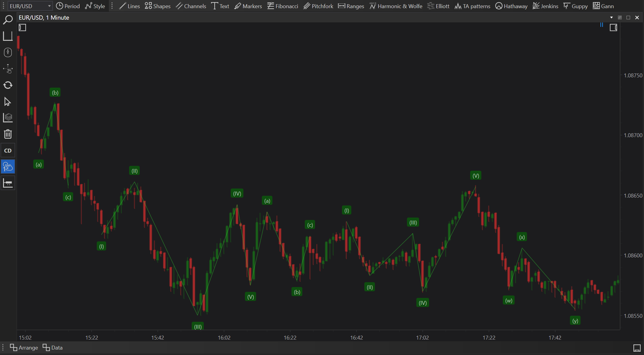The width and height of the screenshot is (644, 355).
Task: Click the trash can delete icon
Action: point(8,134)
